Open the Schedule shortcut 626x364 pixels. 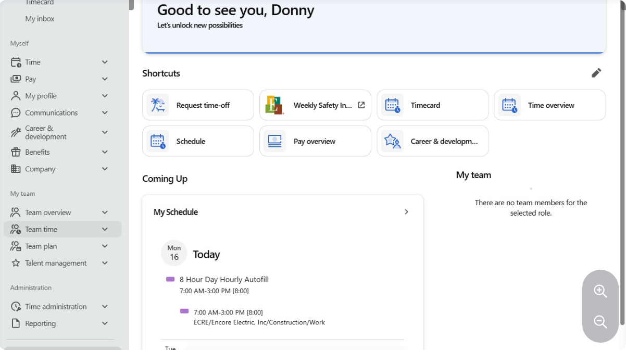point(198,141)
